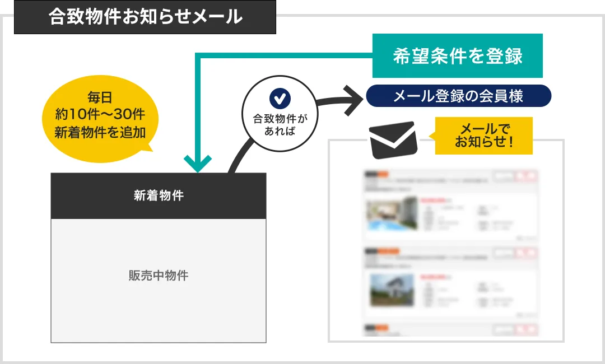
Task: Open the pool house property thumbnail
Action: point(392,214)
